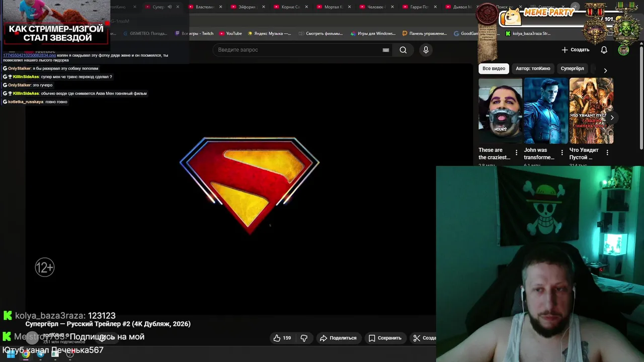Open the 'Панель управления' bookmark

[425, 34]
